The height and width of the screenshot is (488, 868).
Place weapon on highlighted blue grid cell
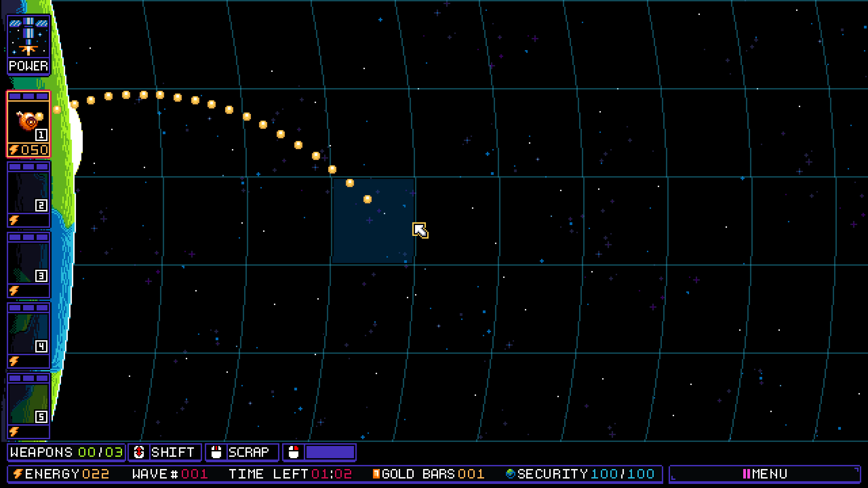pos(373,221)
